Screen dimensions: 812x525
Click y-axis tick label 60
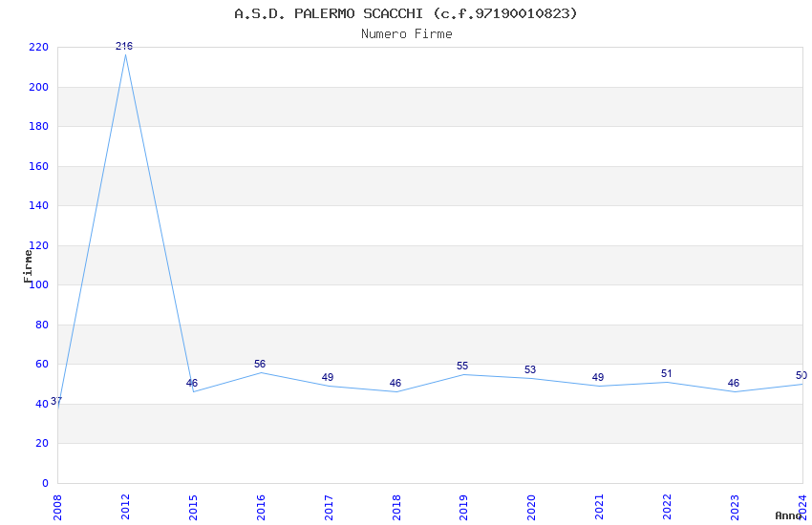pos(42,364)
